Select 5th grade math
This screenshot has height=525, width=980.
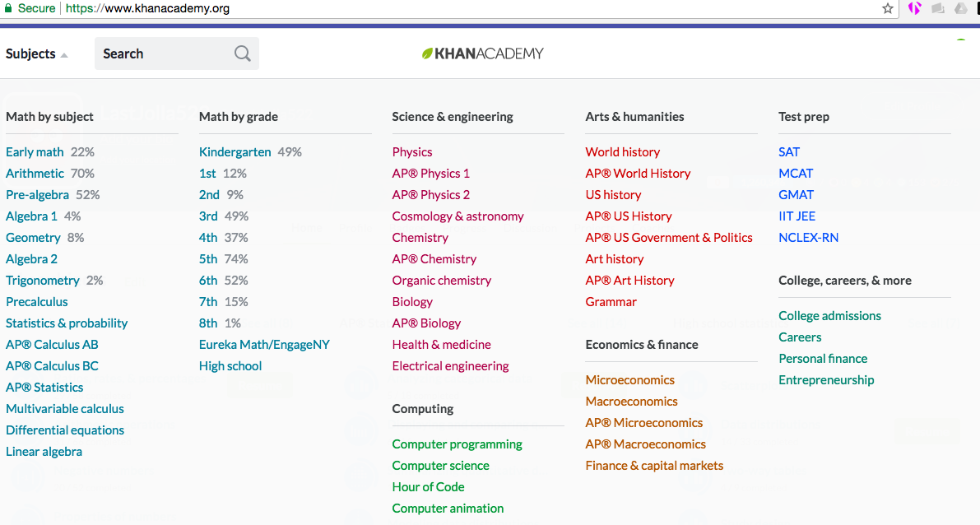pos(208,258)
